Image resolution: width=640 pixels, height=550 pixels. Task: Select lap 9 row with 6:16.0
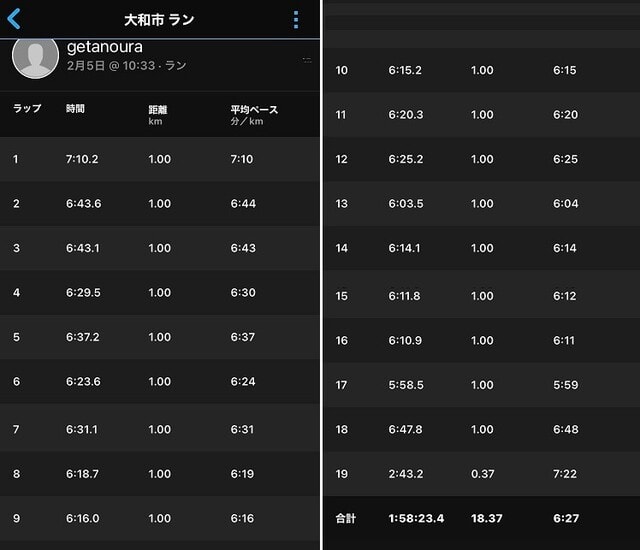coord(160,518)
